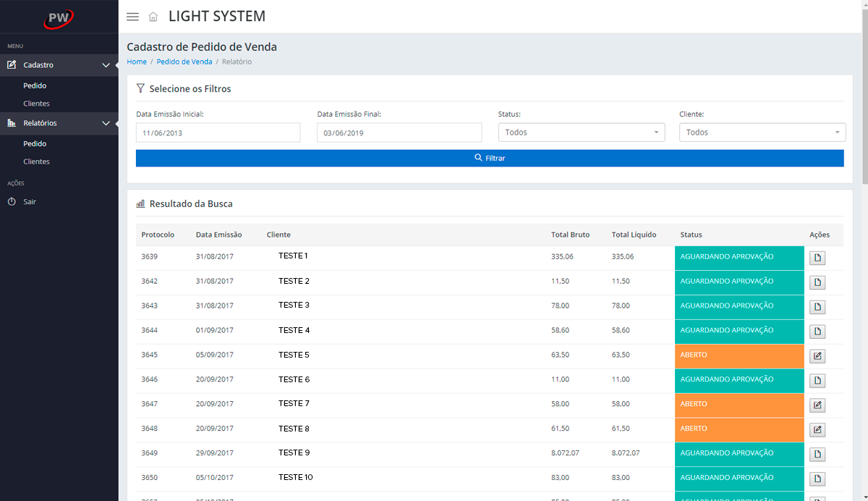Edit open order 3645
868x501 pixels.
[817, 357]
